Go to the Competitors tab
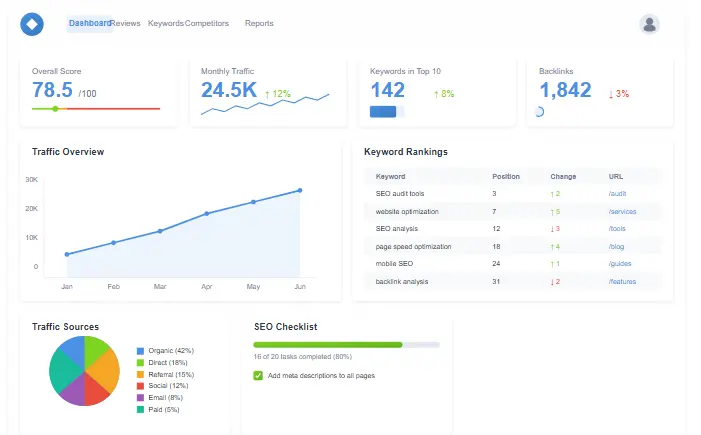This screenshot has height=435, width=701. tap(207, 23)
